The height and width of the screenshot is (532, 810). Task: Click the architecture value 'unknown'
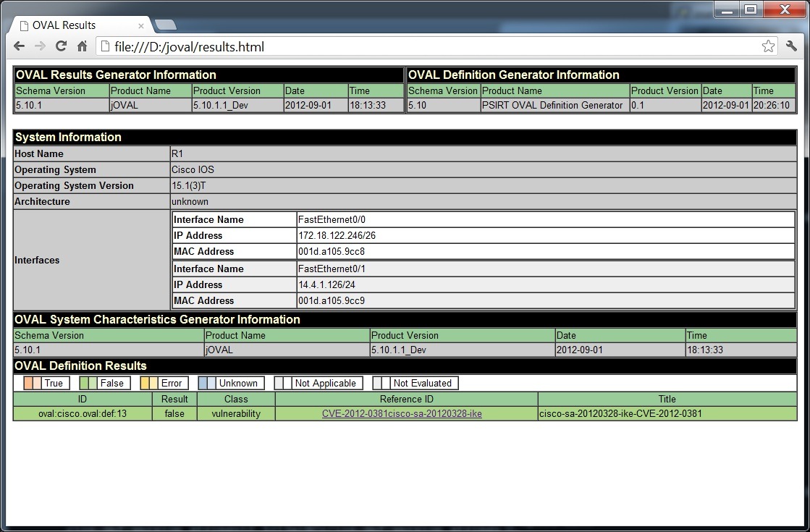(x=190, y=201)
